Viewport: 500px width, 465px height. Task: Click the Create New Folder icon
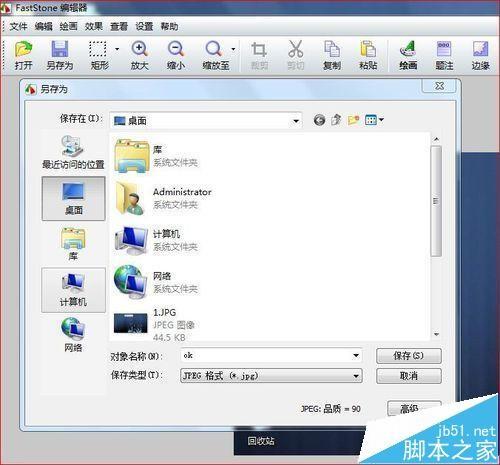tap(353, 120)
